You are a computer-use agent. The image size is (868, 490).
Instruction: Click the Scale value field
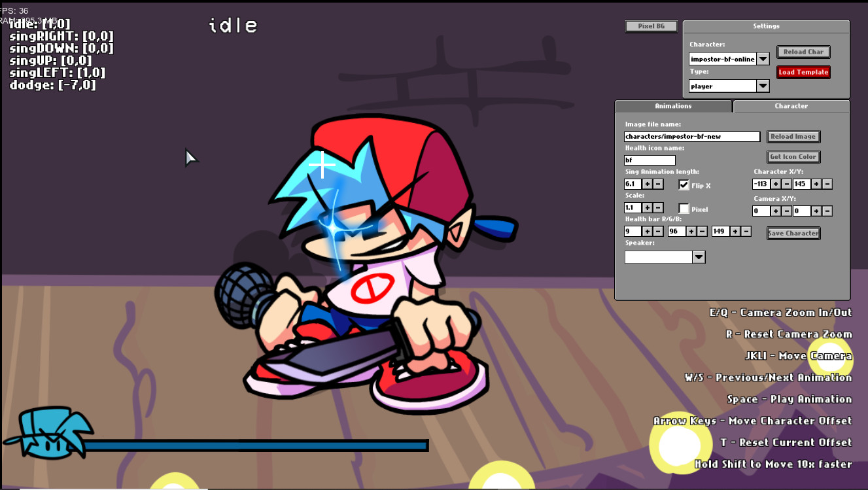(x=633, y=208)
